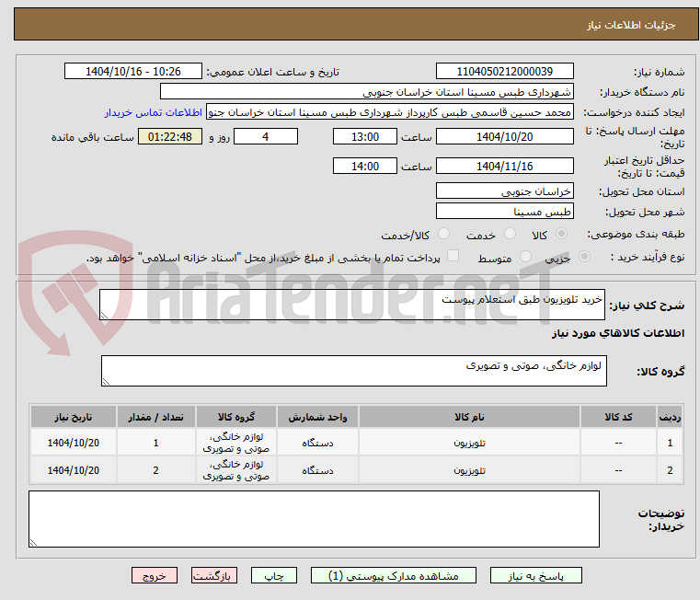Image resolution: width=700 pixels, height=600 pixels.
Task: Click the استان محل تحویل field
Action: point(504,190)
